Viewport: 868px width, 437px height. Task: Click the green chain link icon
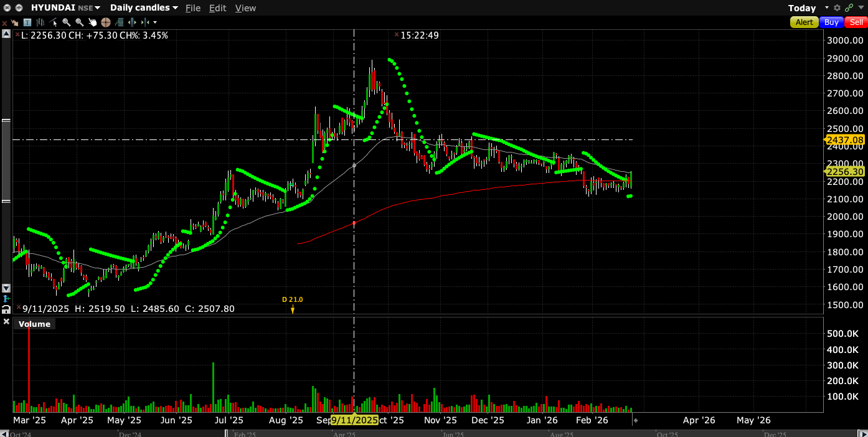click(x=848, y=8)
